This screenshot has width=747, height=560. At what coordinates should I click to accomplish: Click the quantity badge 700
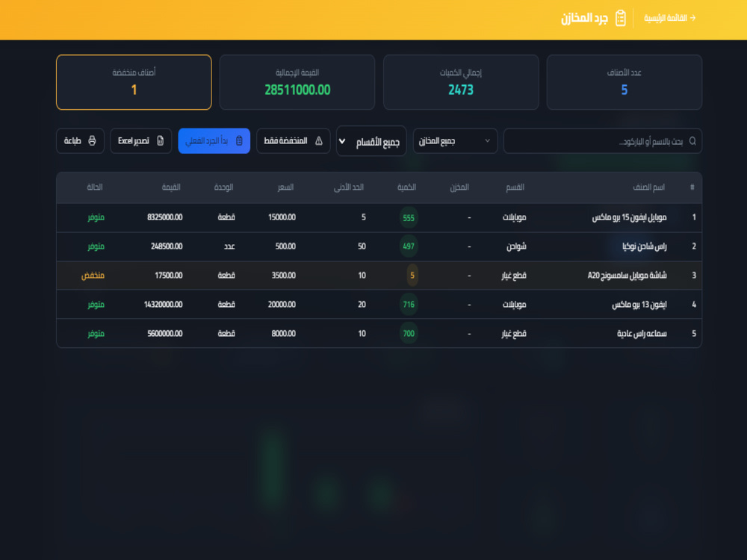pos(409,334)
